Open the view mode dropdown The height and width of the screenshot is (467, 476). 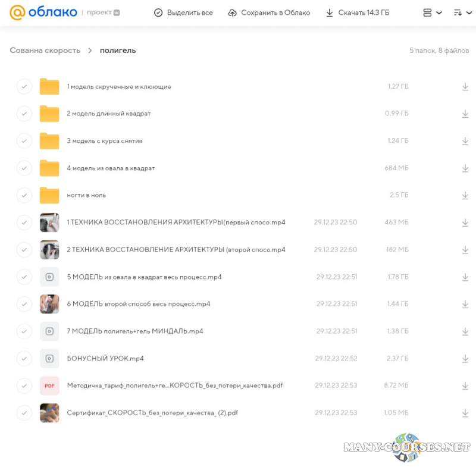(x=432, y=12)
